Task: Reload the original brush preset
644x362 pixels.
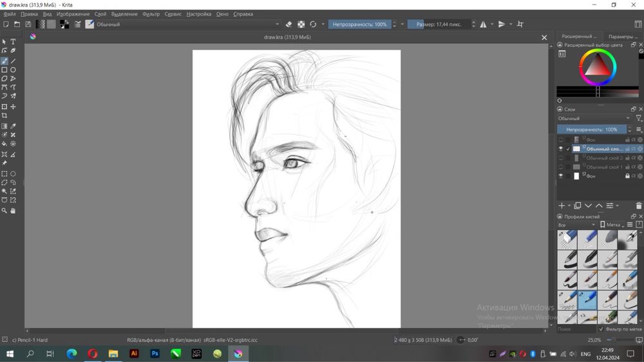Action: click(x=313, y=24)
